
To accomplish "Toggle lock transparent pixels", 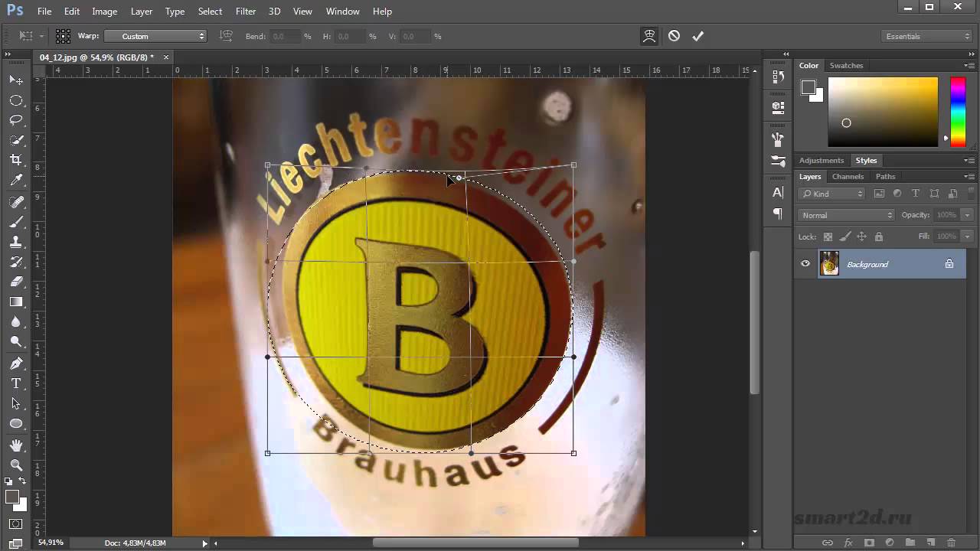I will tap(828, 236).
